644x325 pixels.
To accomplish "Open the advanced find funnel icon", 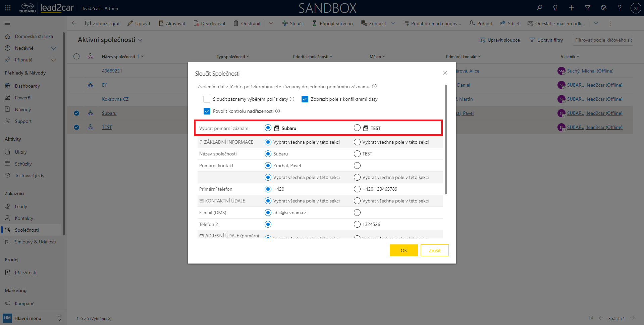I will [588, 8].
